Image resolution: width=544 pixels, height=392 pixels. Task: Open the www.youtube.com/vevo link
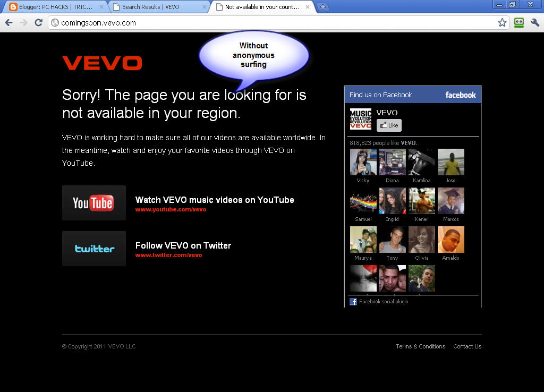171,209
